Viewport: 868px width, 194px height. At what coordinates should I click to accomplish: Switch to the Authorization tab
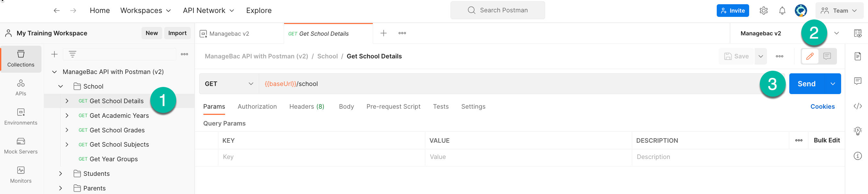click(257, 107)
